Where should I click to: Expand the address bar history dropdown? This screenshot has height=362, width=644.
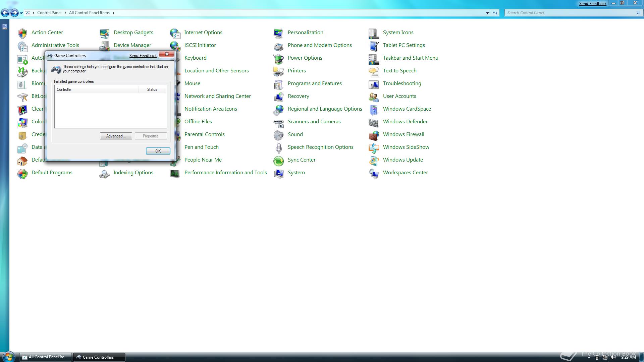(487, 13)
